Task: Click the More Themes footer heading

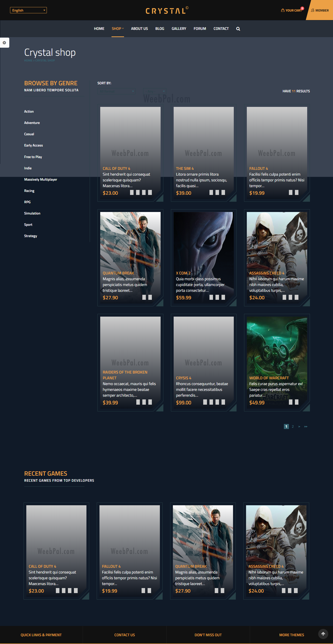Action: (x=292, y=635)
